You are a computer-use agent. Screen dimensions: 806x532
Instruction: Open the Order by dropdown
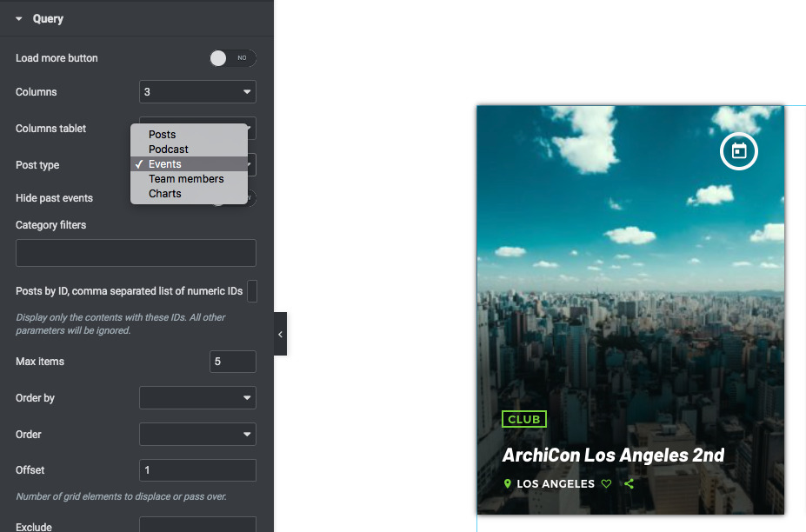197,398
